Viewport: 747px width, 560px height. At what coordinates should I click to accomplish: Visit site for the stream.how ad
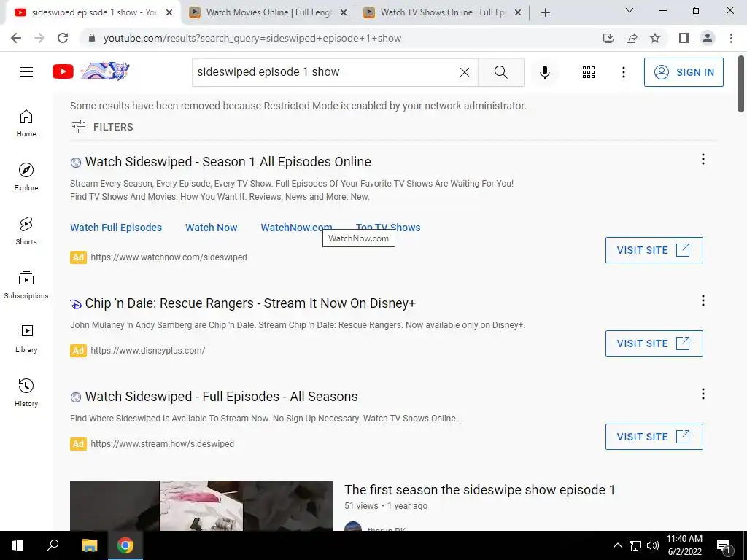[x=654, y=437]
